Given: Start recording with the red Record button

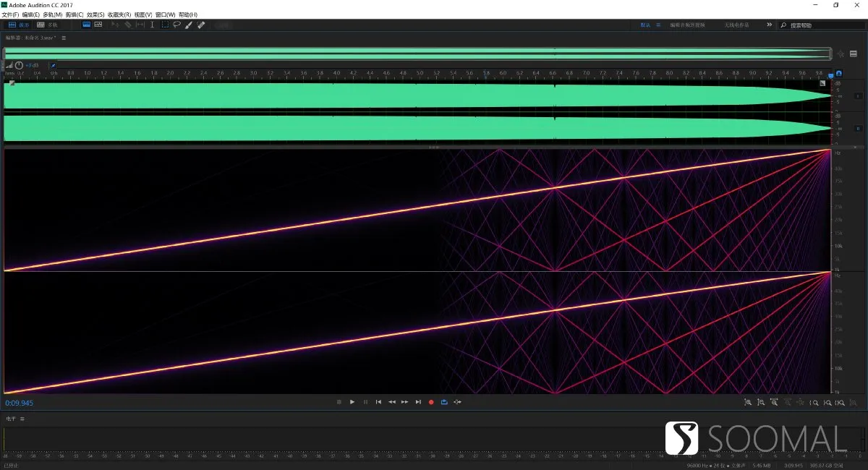Looking at the screenshot, I should pyautogui.click(x=431, y=401).
